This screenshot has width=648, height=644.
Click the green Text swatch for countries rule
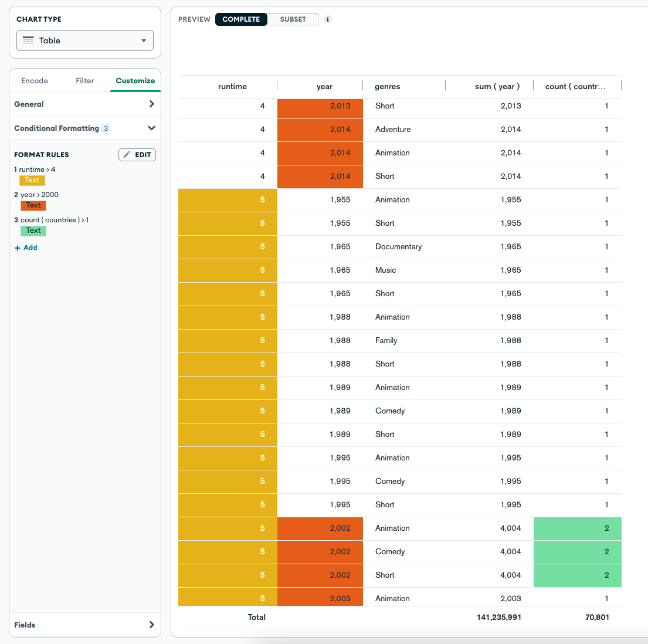[33, 231]
